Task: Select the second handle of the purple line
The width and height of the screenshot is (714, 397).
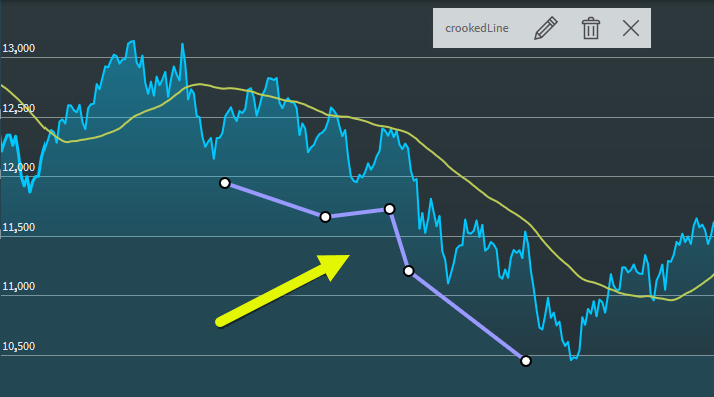Action: click(325, 217)
